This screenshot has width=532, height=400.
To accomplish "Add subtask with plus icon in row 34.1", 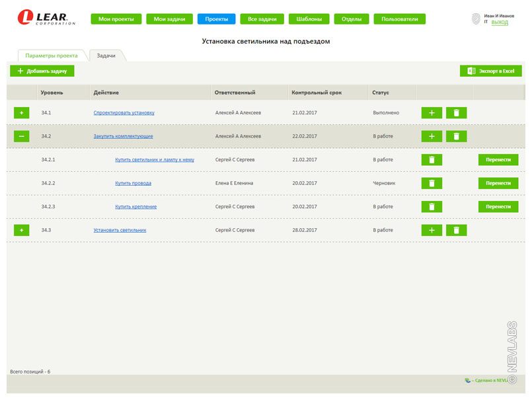I will pos(432,113).
